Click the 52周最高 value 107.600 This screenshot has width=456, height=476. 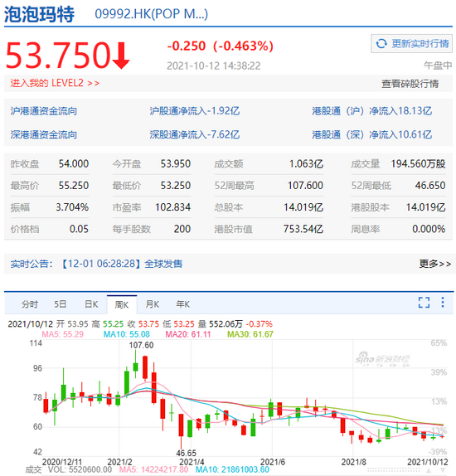click(305, 186)
